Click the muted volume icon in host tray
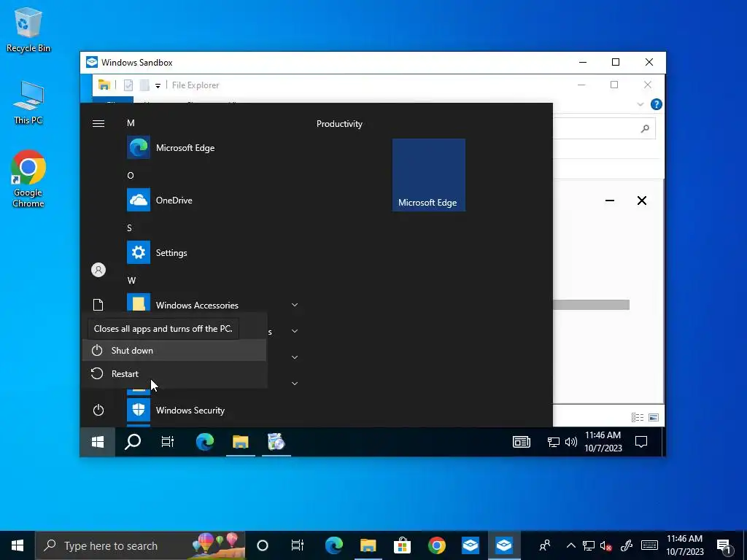Viewport: 747px width, 560px height. [606, 545]
